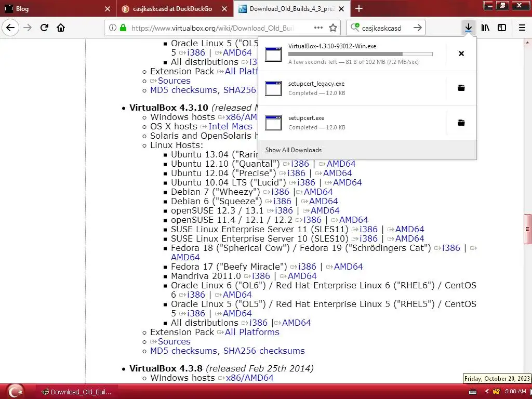
Task: Open Ubuntu 12.04 Precise AMD64 link
Action: pos(337,174)
